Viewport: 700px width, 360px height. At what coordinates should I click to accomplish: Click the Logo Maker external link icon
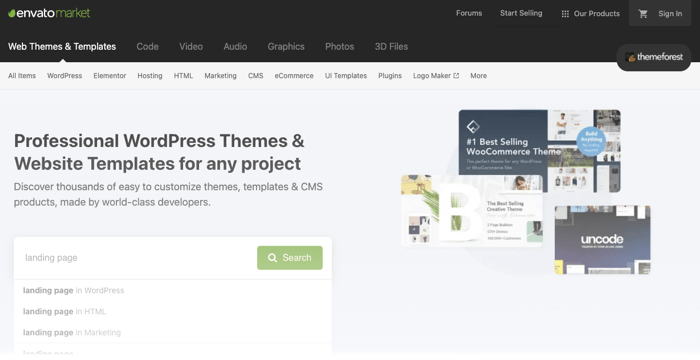coord(456,75)
